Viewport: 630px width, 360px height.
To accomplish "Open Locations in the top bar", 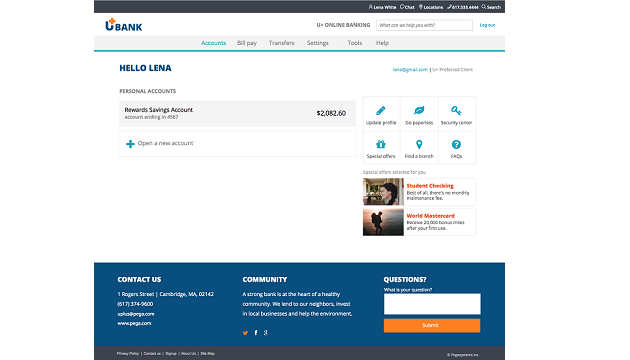I will [x=431, y=7].
